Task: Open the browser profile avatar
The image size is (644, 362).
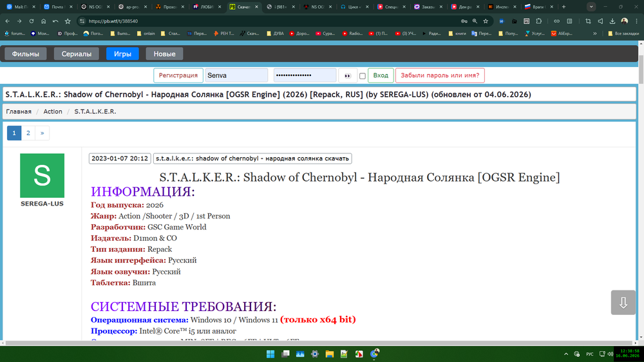Action: click(x=624, y=21)
